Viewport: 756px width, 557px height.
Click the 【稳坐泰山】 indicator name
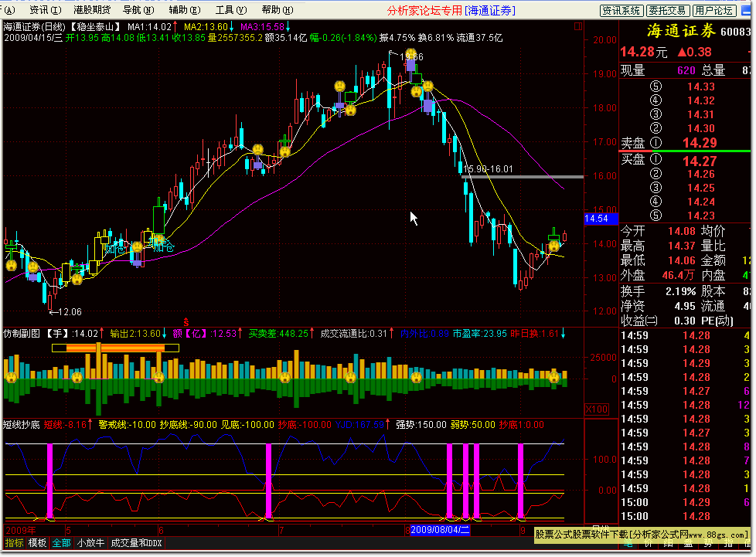point(95,27)
